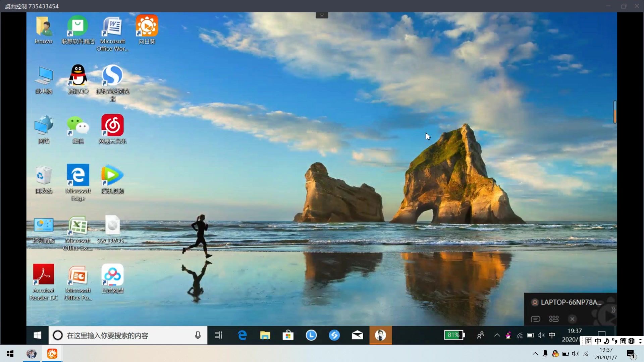Image resolution: width=644 pixels, height=362 pixels.
Task: Click the remote taskbar search box
Action: pyautogui.click(x=128, y=335)
